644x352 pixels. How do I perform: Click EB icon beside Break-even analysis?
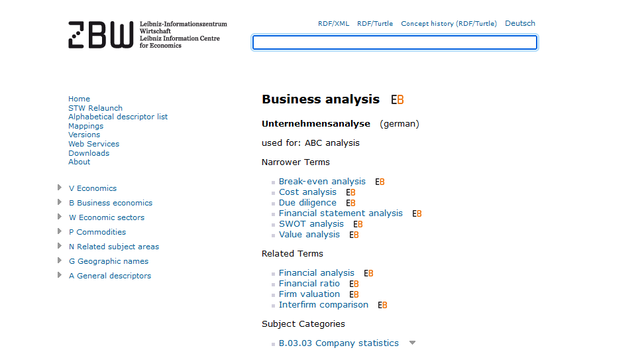380,182
